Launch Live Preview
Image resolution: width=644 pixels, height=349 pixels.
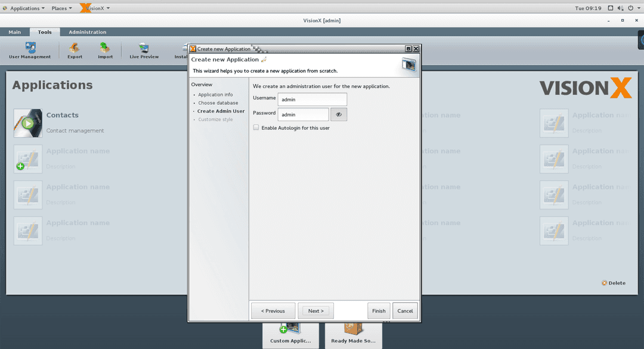(143, 51)
